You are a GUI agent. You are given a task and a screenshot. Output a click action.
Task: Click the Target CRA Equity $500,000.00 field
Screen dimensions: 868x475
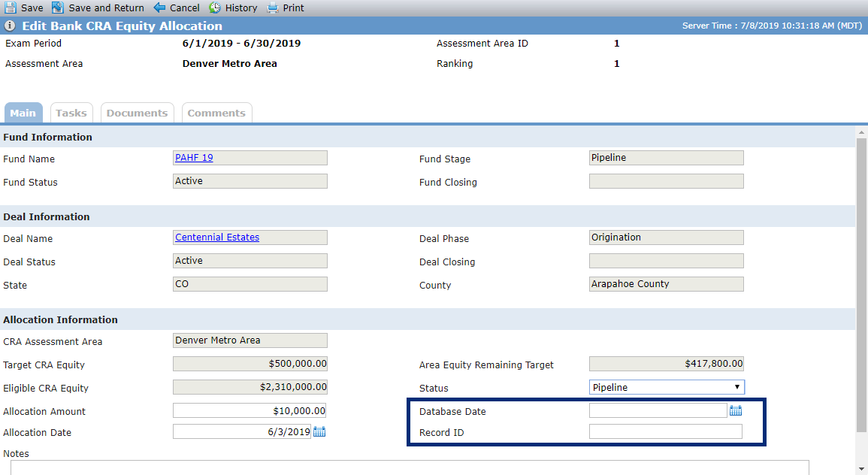click(250, 364)
